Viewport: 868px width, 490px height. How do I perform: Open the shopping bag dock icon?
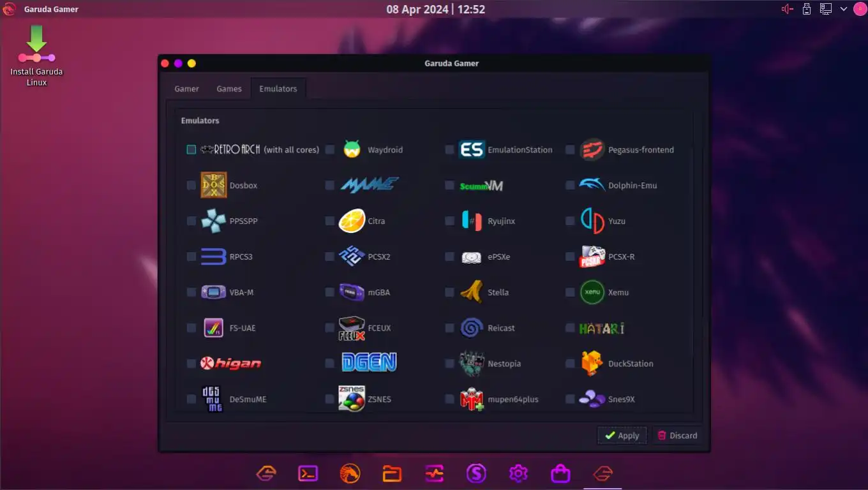(x=560, y=473)
